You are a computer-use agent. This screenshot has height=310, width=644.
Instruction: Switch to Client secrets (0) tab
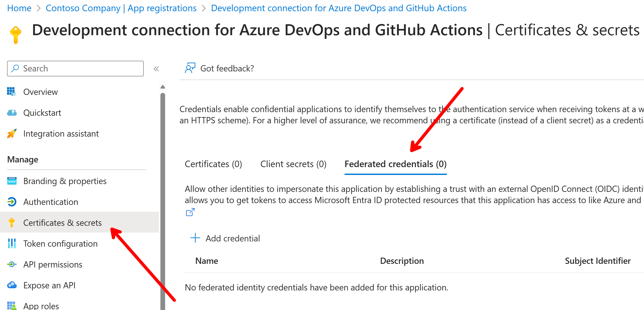293,164
